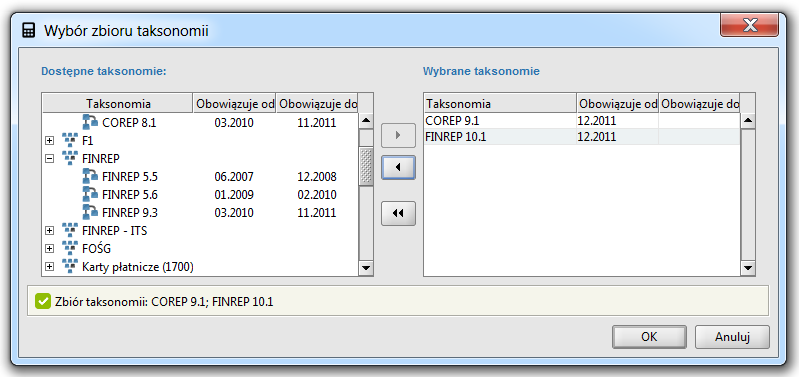
Task: Expand the FINREP - ITS node
Action: point(49,231)
